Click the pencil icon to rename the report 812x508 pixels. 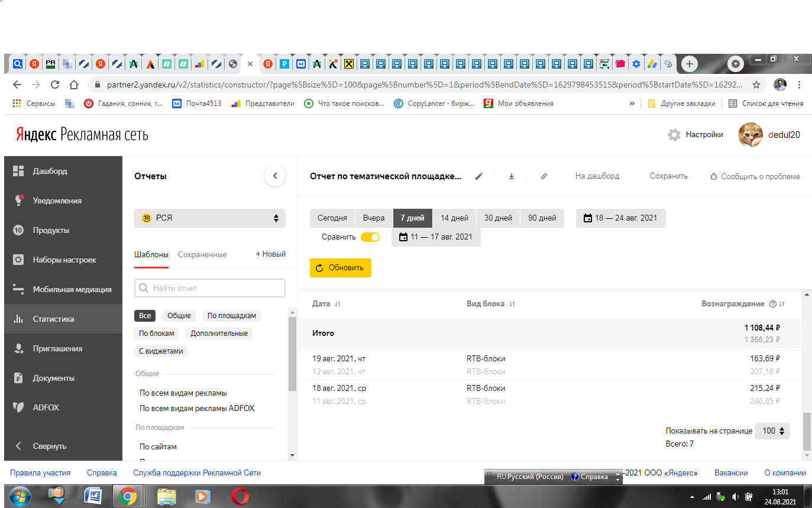tap(479, 176)
